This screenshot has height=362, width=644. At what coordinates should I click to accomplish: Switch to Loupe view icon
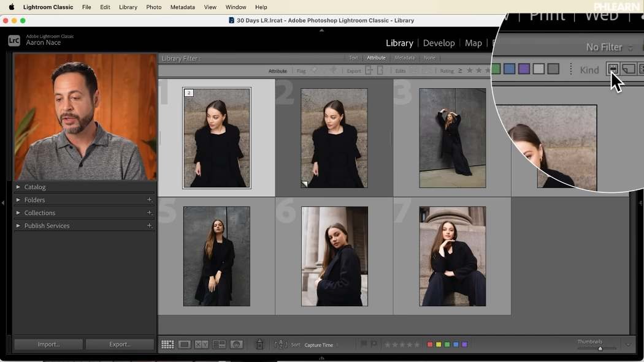[185, 344]
